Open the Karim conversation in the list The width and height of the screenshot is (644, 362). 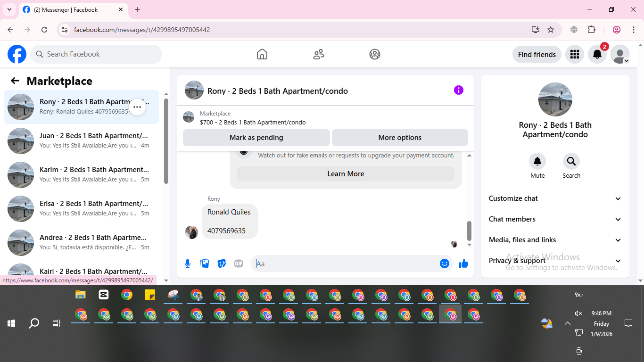click(81, 175)
